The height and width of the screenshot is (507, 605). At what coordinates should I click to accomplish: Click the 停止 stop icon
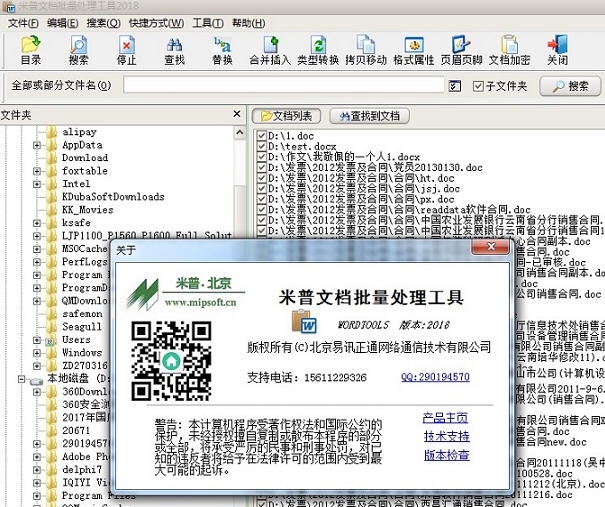pyautogui.click(x=127, y=50)
